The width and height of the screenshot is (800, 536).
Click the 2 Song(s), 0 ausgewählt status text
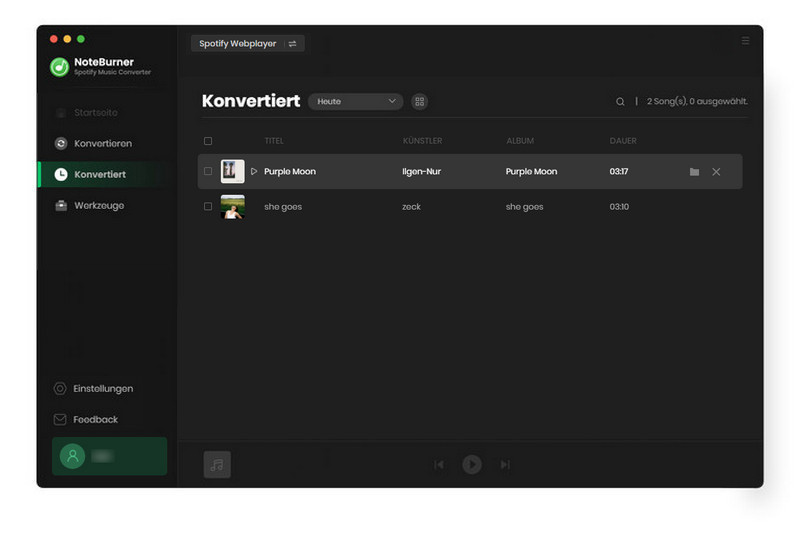(697, 101)
